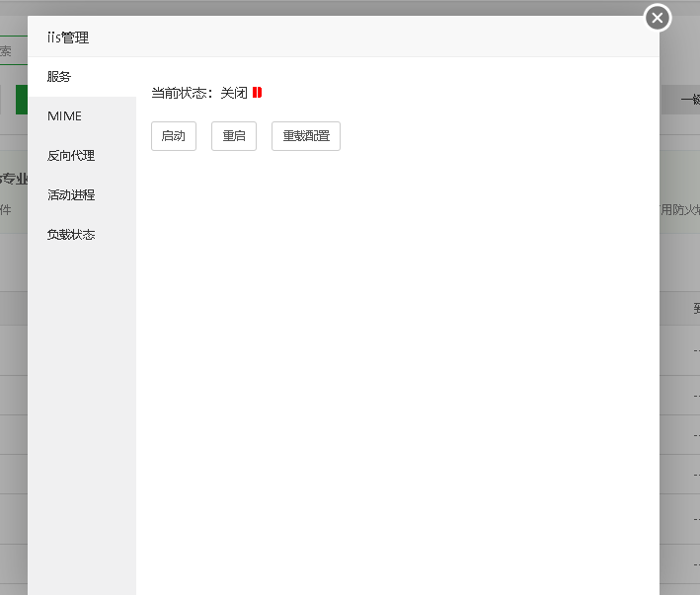Click the 当前状态: 关闭 text
The height and width of the screenshot is (595, 700).
199,93
